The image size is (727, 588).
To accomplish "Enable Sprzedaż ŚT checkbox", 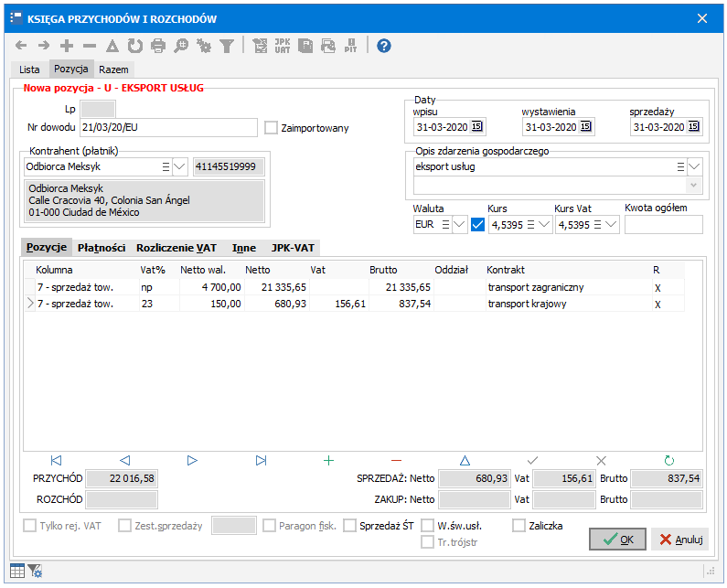I will pos(350,526).
